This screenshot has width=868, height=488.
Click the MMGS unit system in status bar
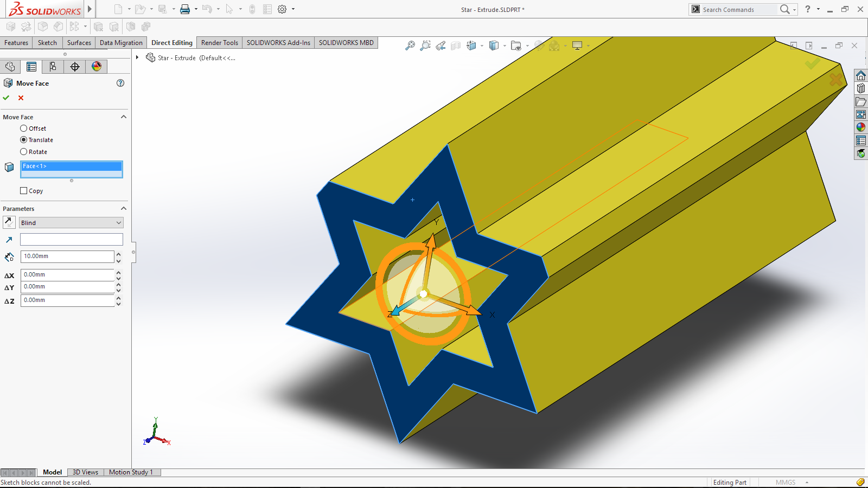pos(785,483)
